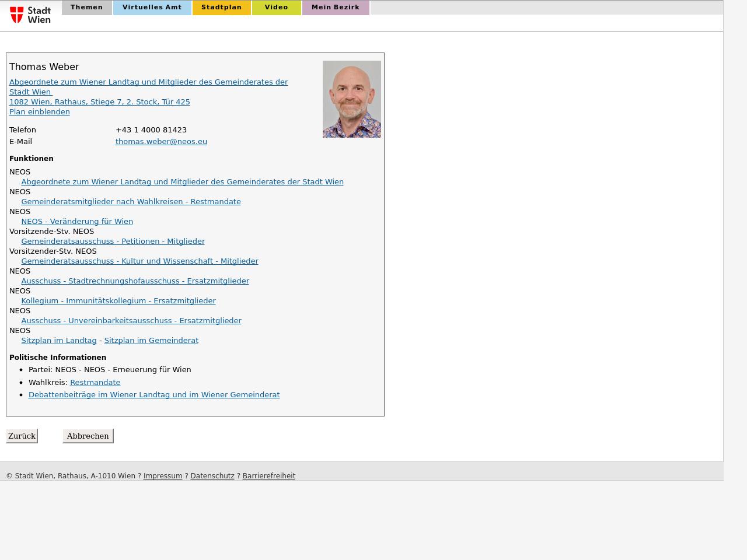Click Thomas Weber's portrait photo

click(352, 99)
